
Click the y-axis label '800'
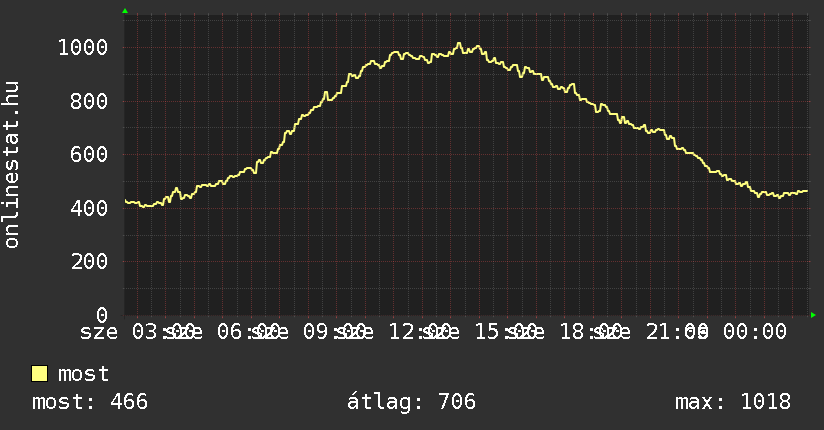coord(89,101)
